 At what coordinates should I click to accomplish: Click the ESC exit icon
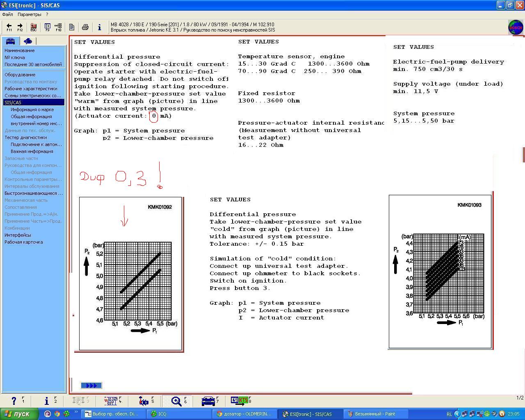point(34,27)
